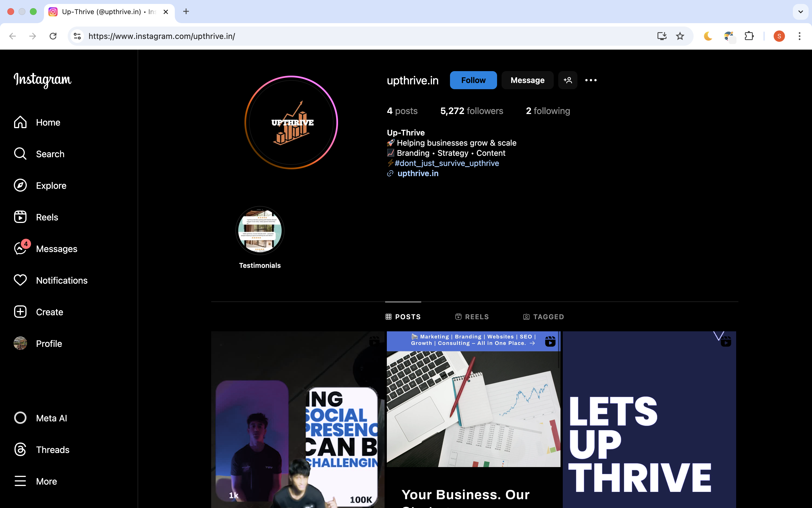Open the social presence reel post
Viewport: 812px width, 508px height.
tap(298, 420)
